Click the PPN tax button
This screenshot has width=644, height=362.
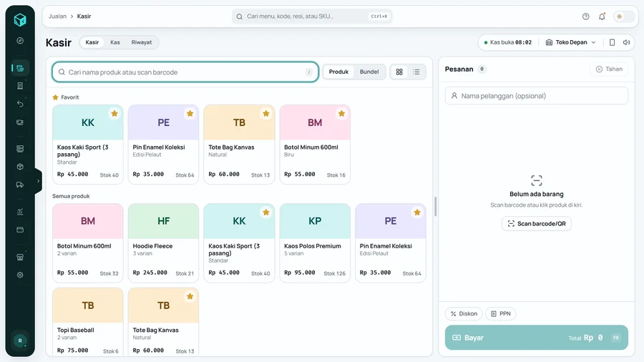coord(501,313)
